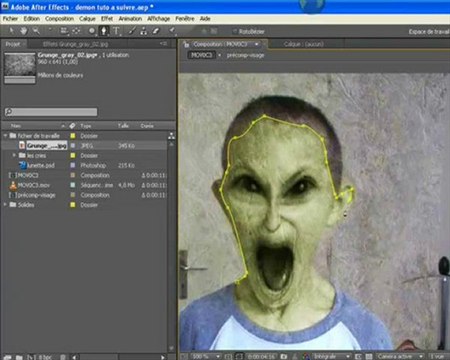This screenshot has height=360, width=450.
Task: Click the MOV0C3 breadcrumb button
Action: (201, 55)
